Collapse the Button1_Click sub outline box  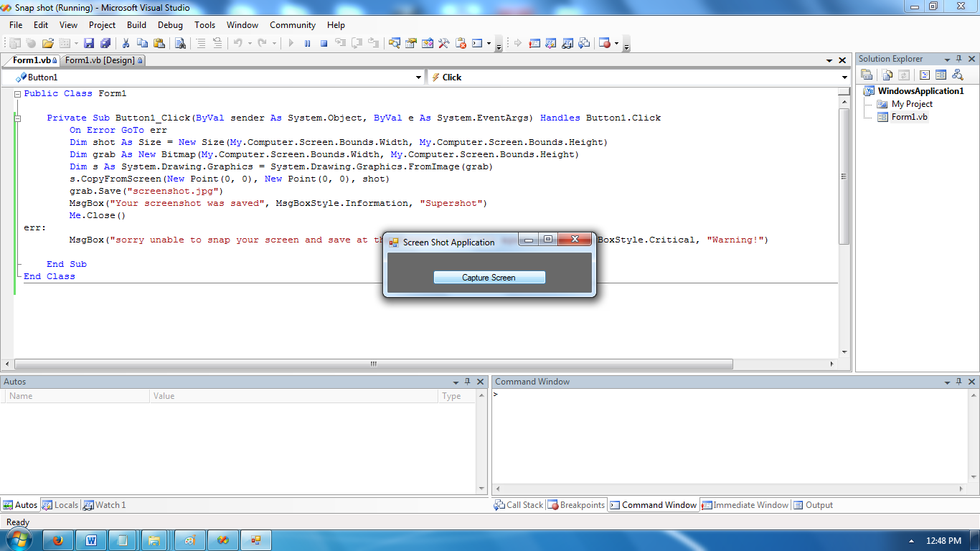click(x=17, y=118)
